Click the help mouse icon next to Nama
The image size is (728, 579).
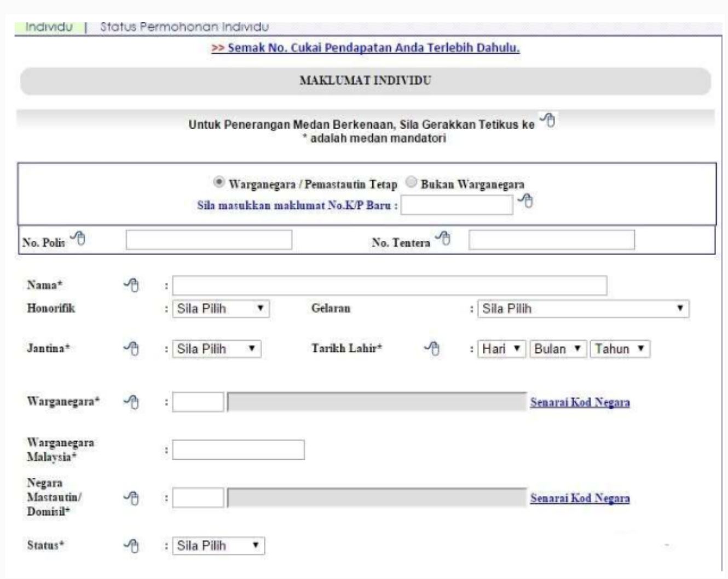[131, 285]
